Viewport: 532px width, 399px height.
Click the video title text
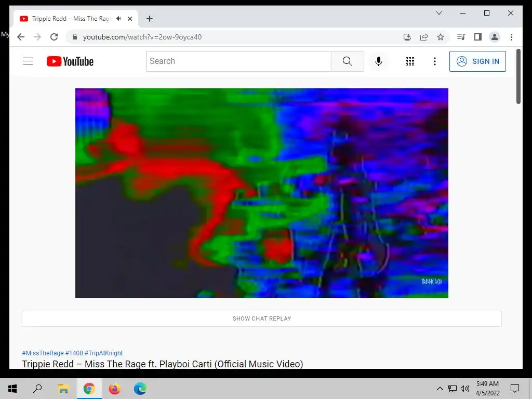(163, 364)
